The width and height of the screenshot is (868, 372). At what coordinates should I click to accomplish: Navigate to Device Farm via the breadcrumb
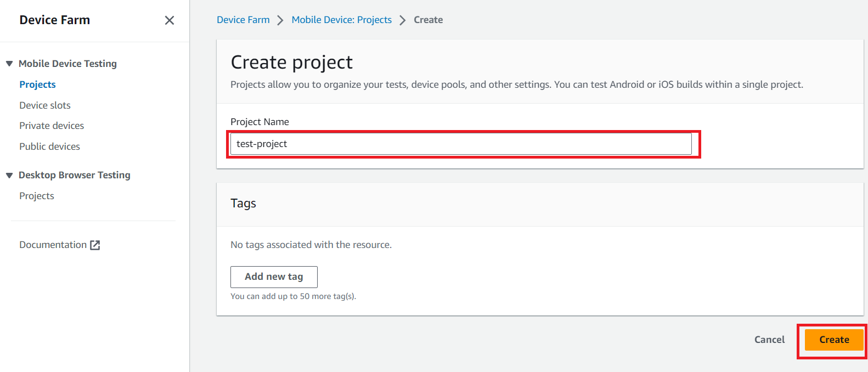(x=243, y=20)
